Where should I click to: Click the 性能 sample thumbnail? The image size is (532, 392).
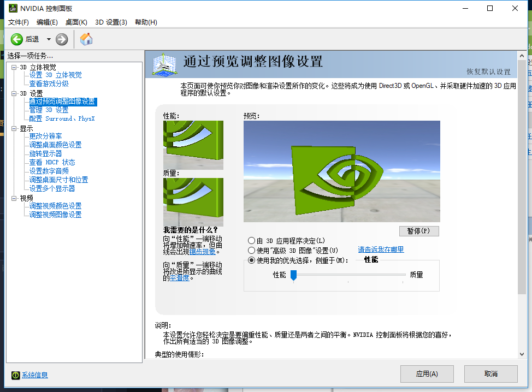[x=193, y=145]
